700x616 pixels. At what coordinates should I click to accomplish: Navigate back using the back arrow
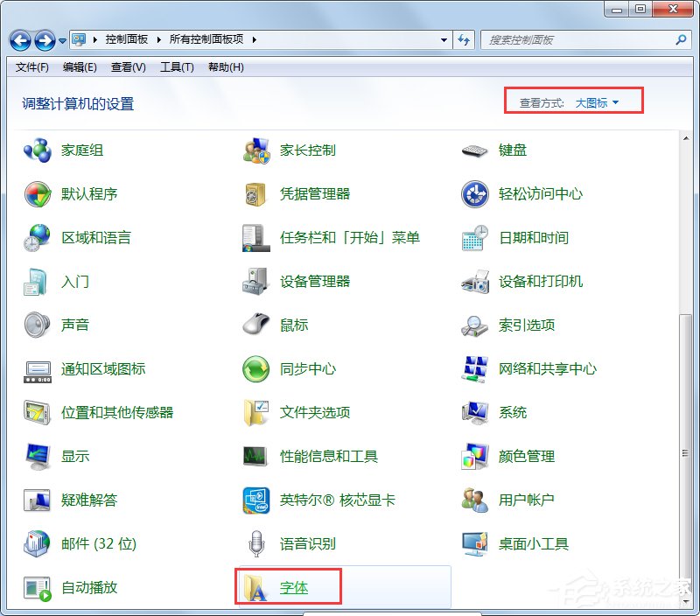[19, 39]
